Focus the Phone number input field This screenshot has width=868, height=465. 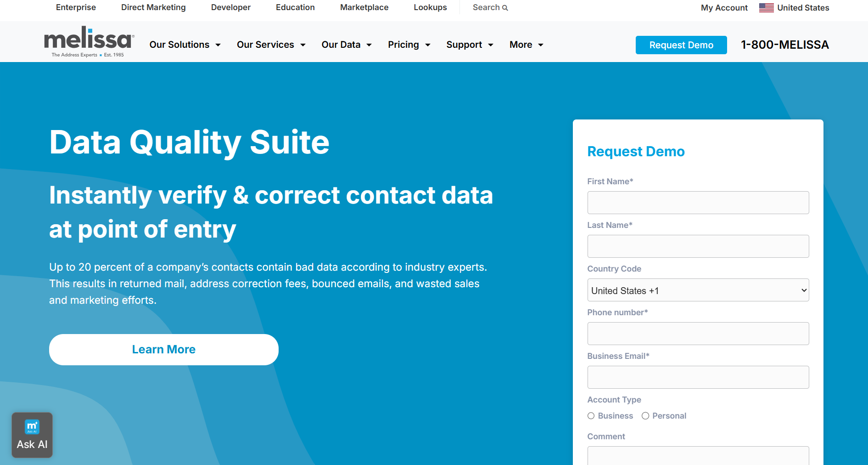pyautogui.click(x=698, y=334)
